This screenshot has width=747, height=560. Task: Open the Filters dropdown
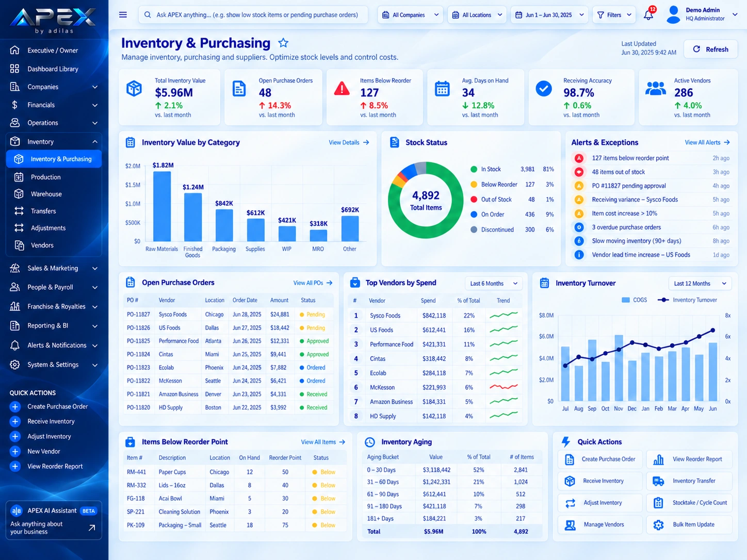coord(614,15)
